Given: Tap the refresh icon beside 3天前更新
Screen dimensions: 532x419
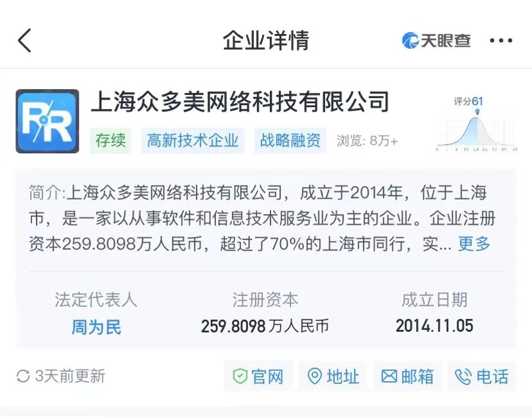Looking at the screenshot, I should [23, 376].
